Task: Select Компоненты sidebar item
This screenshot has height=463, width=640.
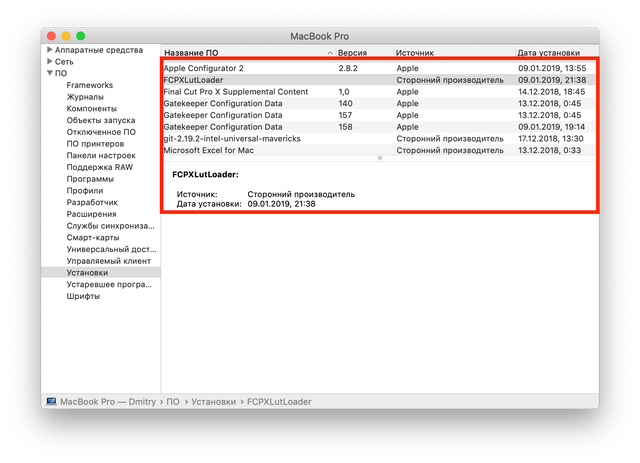Action: point(92,109)
